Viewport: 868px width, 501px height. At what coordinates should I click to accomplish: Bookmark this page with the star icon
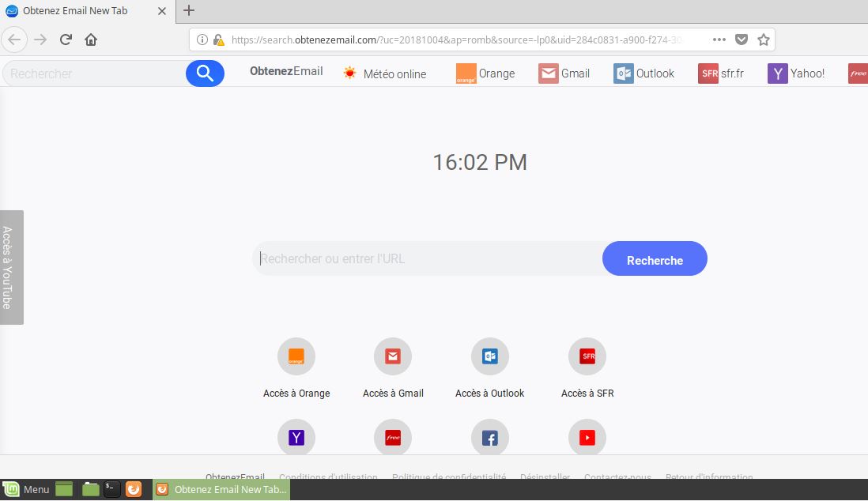(764, 40)
